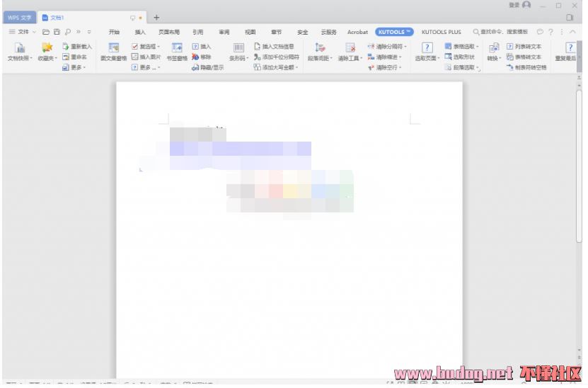Expand the 添加大写金额 dropdown

pyautogui.click(x=276, y=67)
